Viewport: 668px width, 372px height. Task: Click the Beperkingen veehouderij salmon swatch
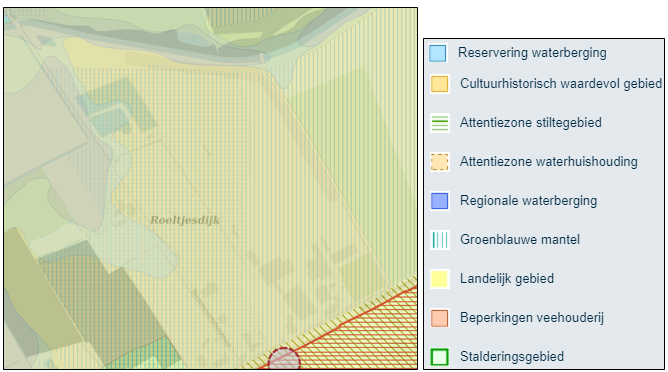tap(440, 318)
